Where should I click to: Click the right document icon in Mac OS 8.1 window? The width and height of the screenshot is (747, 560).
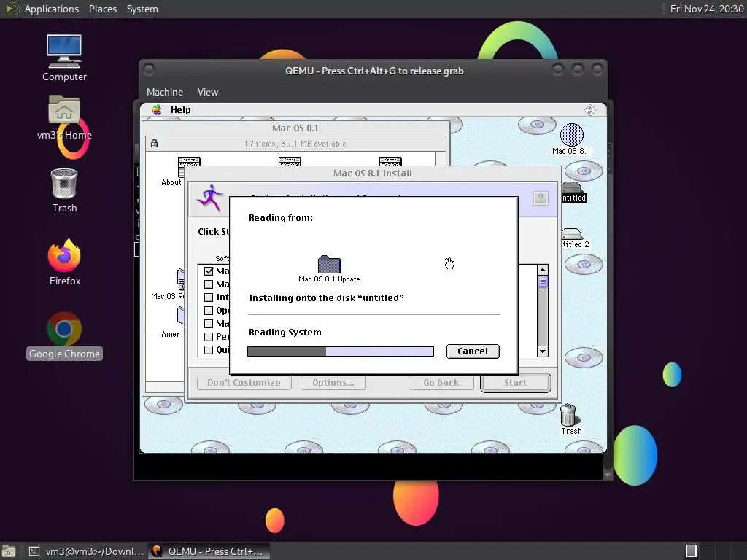390,161
